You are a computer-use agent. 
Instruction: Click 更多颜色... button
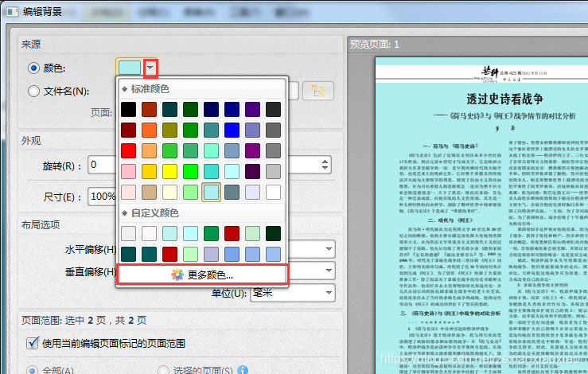[203, 275]
